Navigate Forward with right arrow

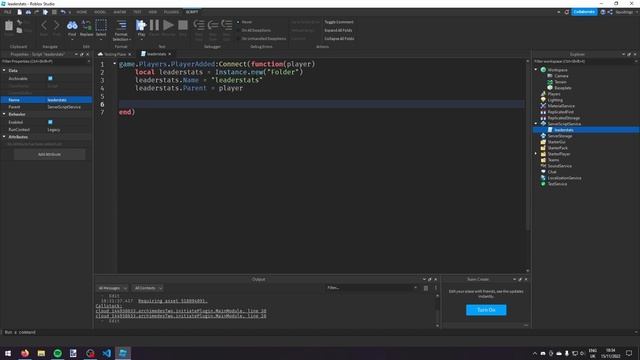point(57,25)
